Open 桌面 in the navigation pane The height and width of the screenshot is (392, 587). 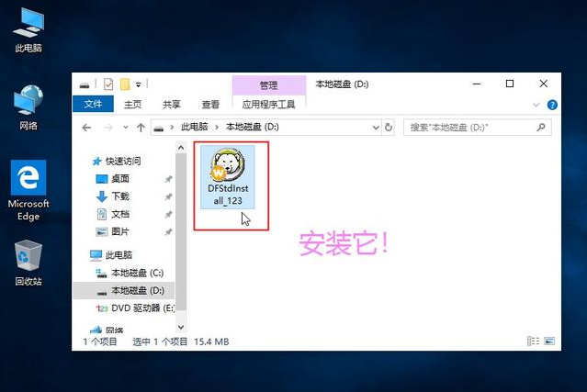pos(113,179)
